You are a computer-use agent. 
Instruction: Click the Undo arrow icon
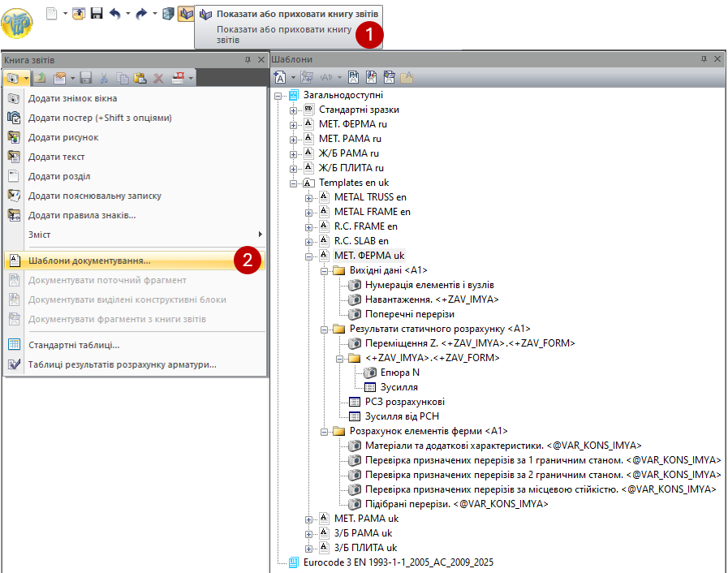coord(114,14)
